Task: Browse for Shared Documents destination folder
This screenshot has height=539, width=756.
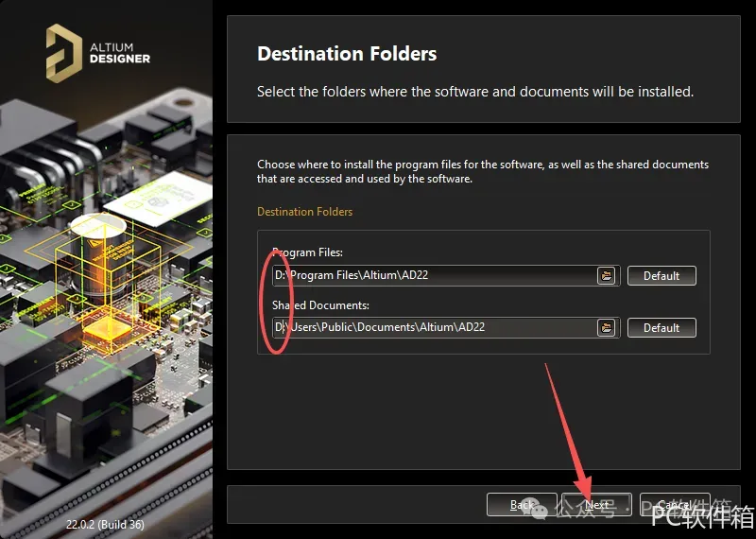Action: 606,327
